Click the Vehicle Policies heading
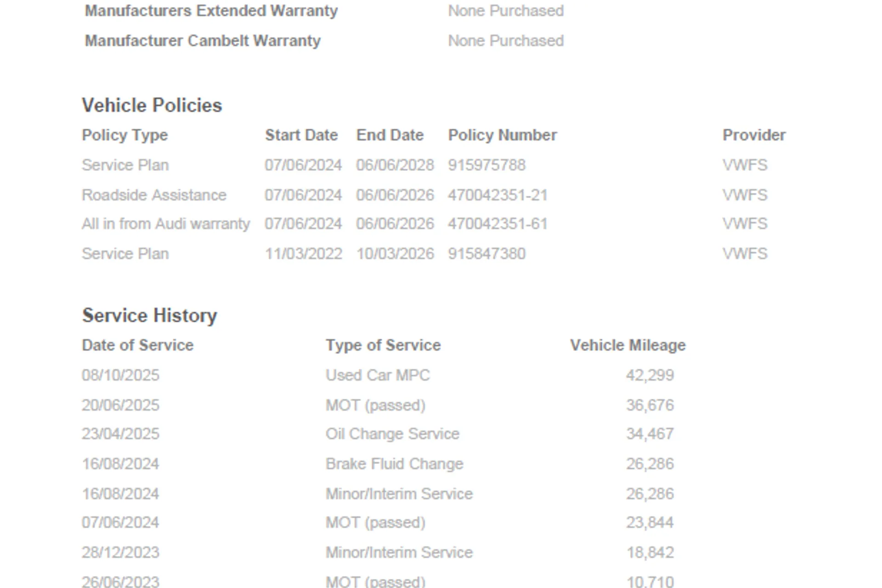The width and height of the screenshot is (882, 588). pos(152,106)
